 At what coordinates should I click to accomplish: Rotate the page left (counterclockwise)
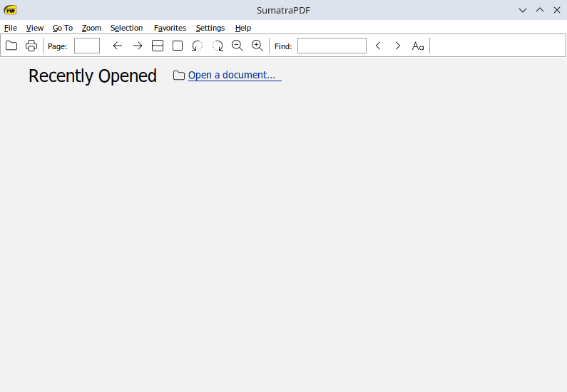[198, 46]
